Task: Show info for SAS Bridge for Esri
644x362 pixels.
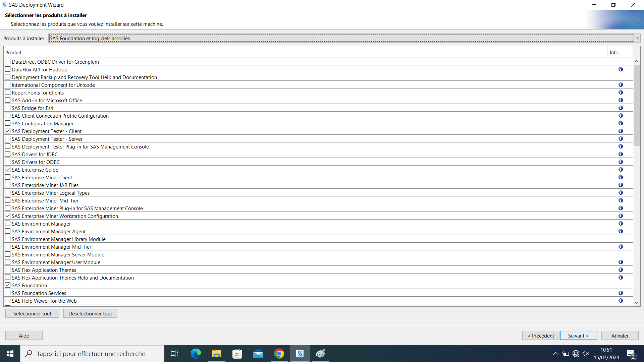Action: 621,108
